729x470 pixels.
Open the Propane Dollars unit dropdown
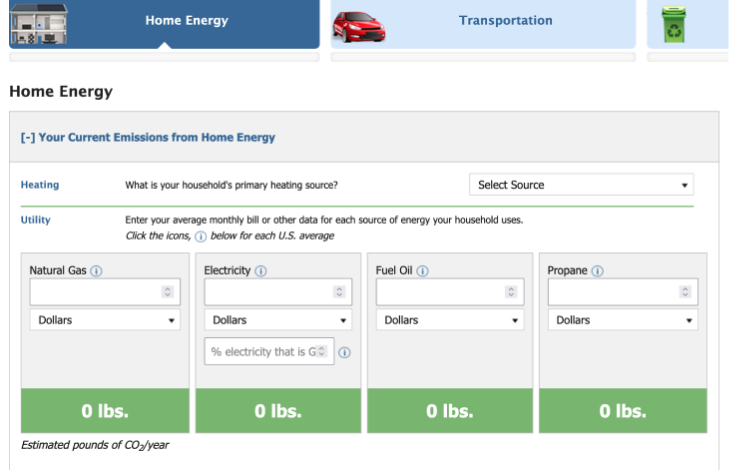click(x=623, y=320)
